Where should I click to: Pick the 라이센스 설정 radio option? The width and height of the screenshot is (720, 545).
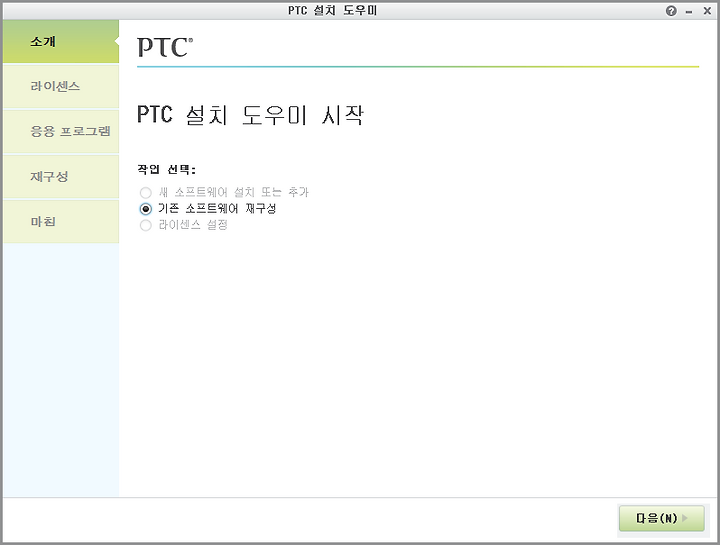(x=146, y=225)
